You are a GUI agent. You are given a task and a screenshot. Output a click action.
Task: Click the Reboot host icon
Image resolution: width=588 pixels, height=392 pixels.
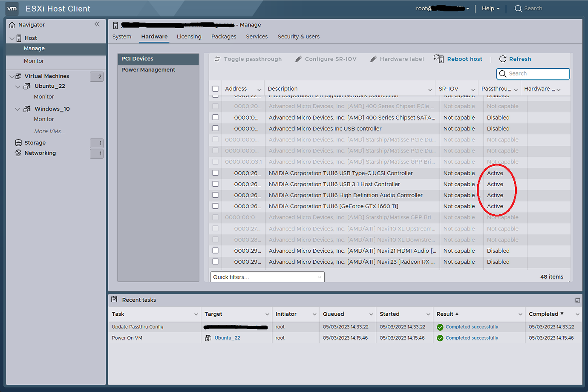[438, 58]
